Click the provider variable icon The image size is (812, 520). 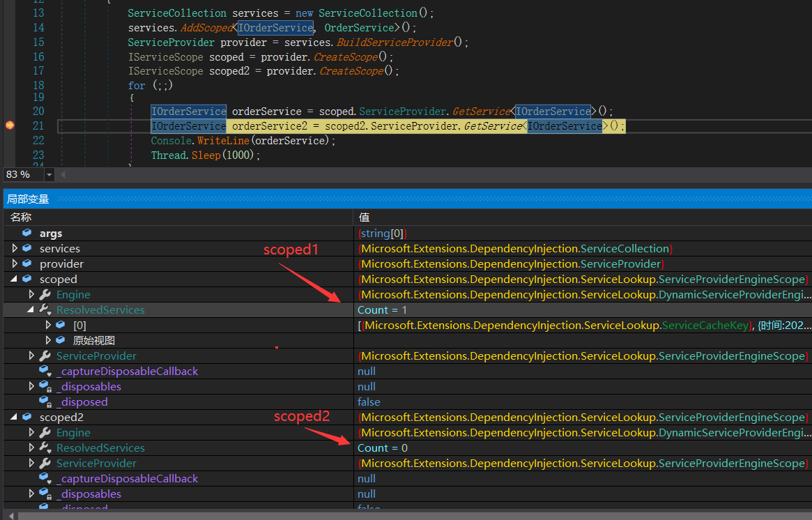click(x=27, y=264)
